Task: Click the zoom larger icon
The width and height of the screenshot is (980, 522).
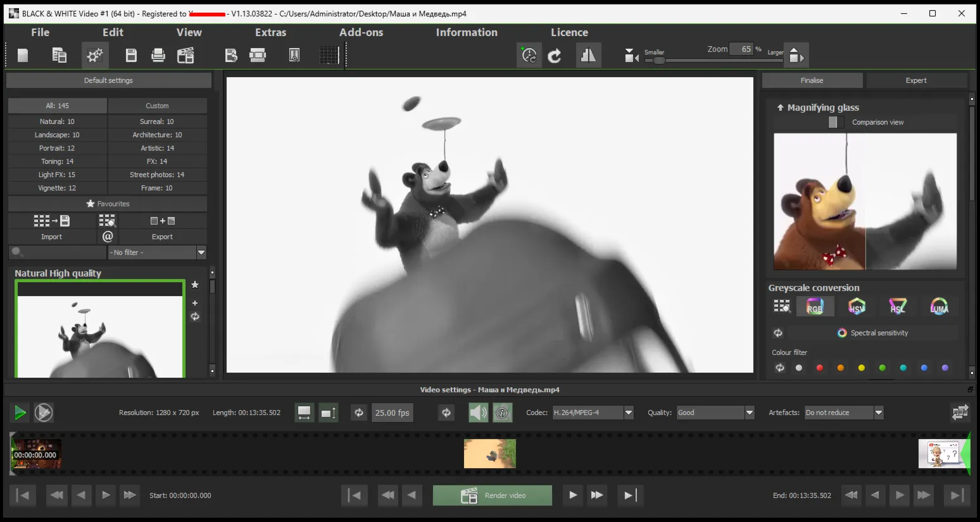Action: tap(797, 56)
